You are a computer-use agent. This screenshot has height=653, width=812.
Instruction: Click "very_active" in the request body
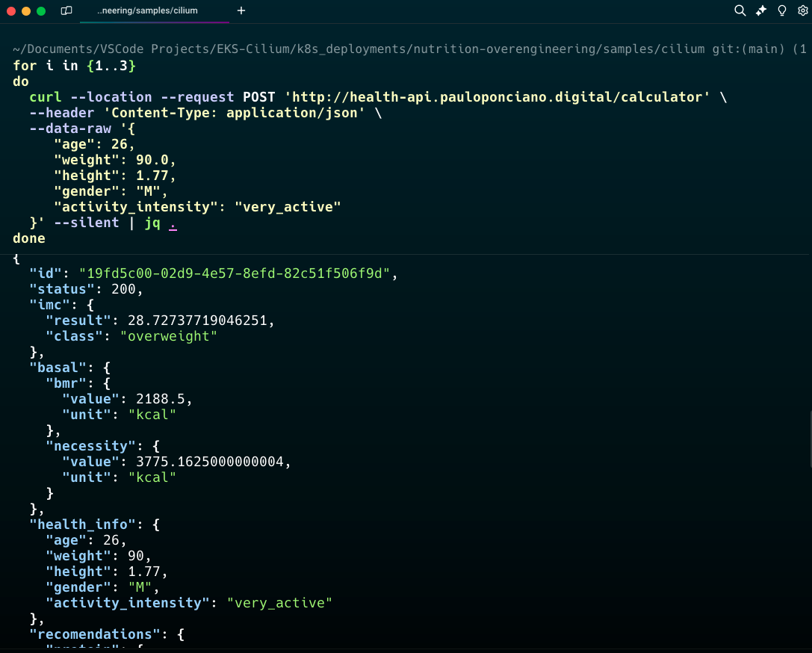click(x=288, y=207)
